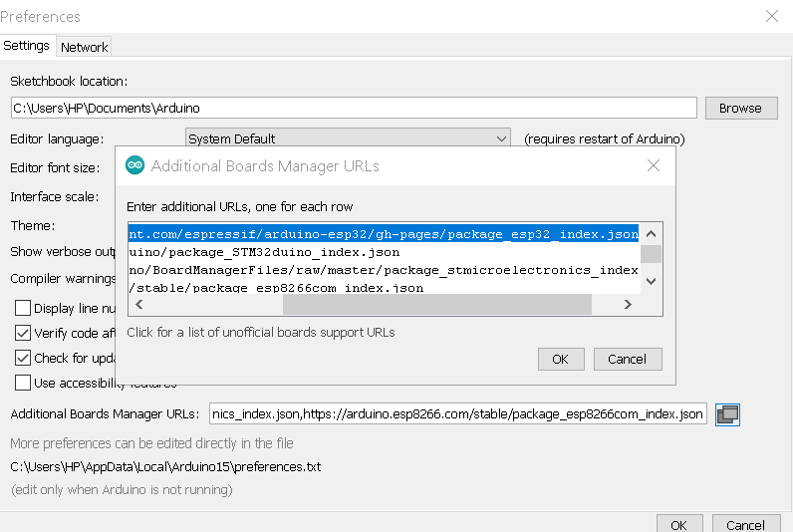Select the package_esp32_index.json URL row
This screenshot has width=793, height=532.
coord(384,234)
